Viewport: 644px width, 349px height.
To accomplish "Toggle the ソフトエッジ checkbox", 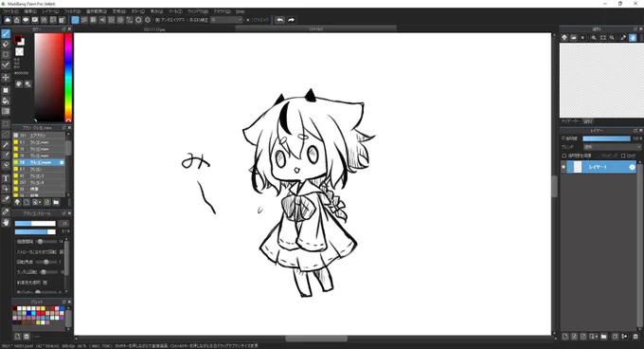I will point(248,20).
